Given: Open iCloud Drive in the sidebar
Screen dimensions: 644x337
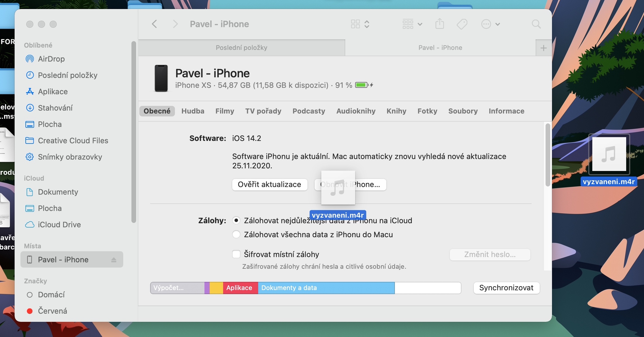Looking at the screenshot, I should (x=59, y=225).
